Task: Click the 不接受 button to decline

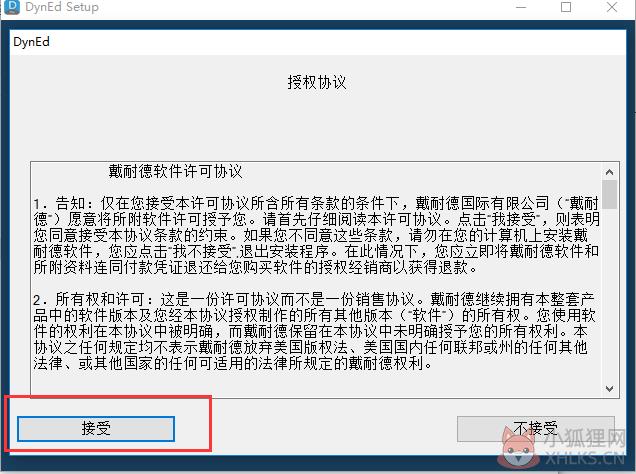Action: pyautogui.click(x=535, y=429)
